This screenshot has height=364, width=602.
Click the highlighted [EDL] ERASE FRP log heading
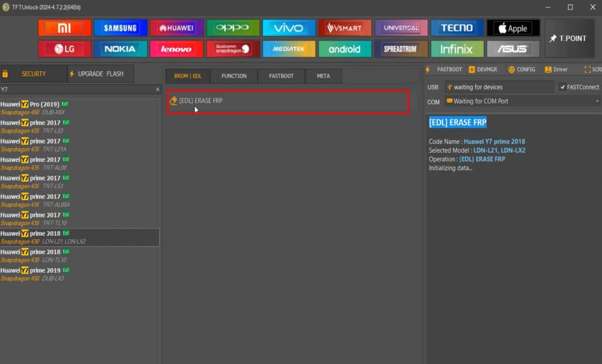click(x=457, y=122)
